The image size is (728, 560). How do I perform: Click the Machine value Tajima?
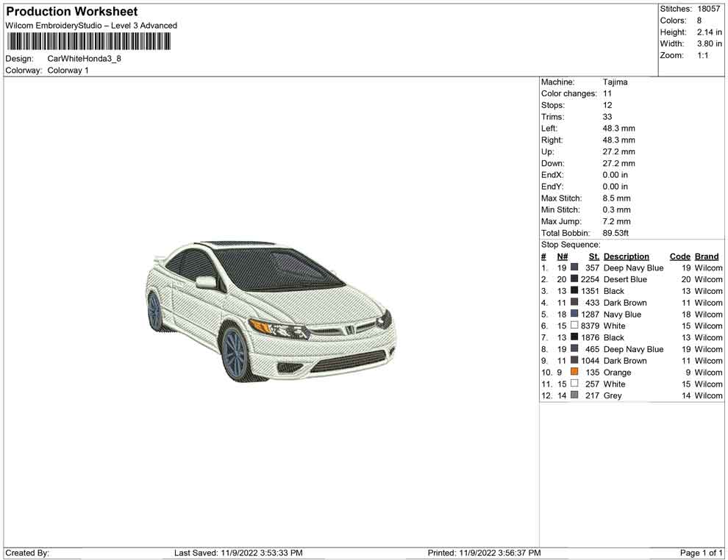pyautogui.click(x=615, y=82)
